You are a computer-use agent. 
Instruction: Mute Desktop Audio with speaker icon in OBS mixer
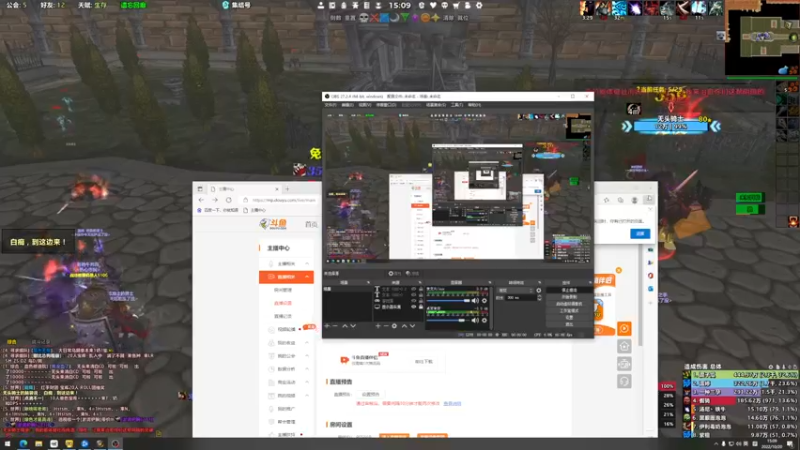[x=475, y=320]
